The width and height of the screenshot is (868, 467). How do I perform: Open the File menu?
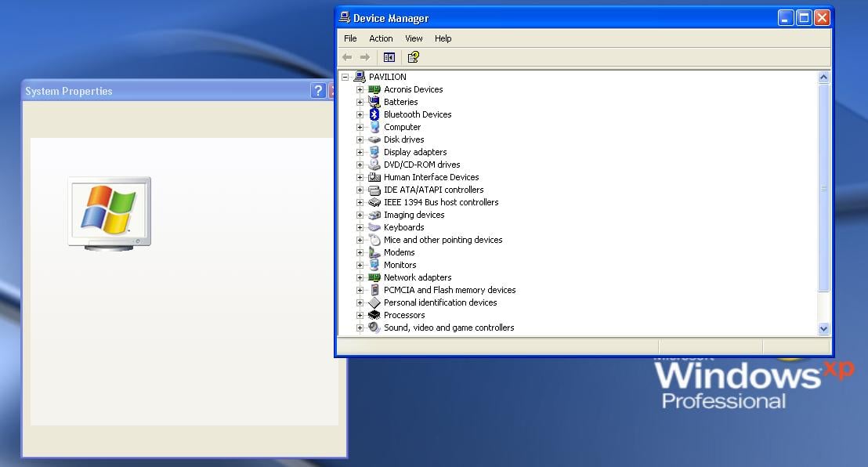coord(350,38)
